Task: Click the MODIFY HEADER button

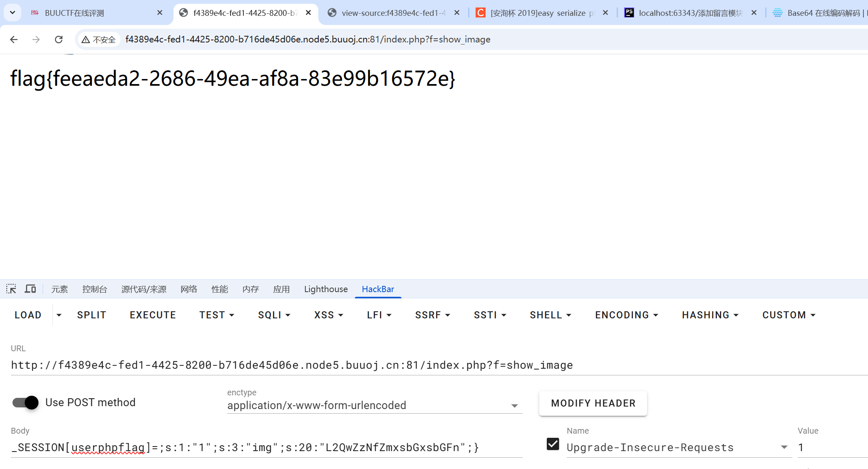Action: pyautogui.click(x=593, y=403)
